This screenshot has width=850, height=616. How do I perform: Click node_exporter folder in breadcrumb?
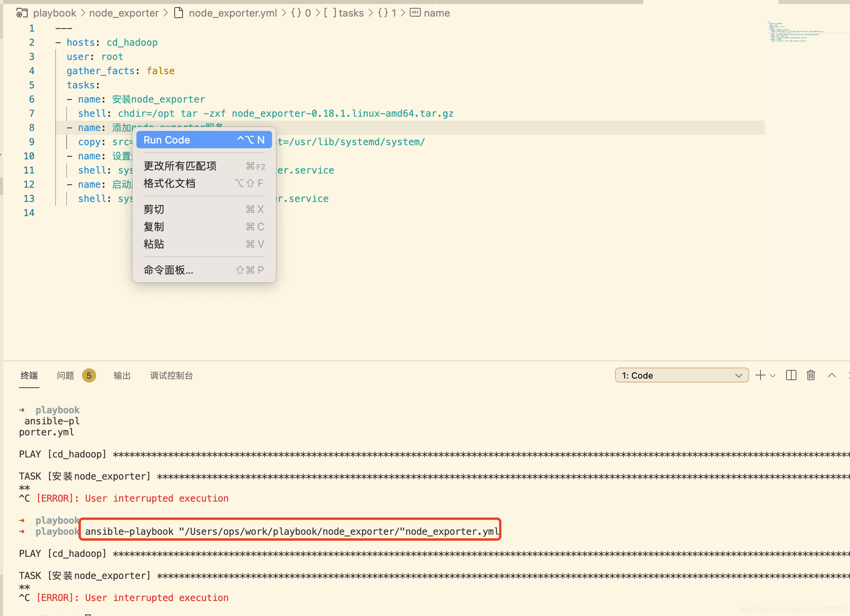(124, 13)
